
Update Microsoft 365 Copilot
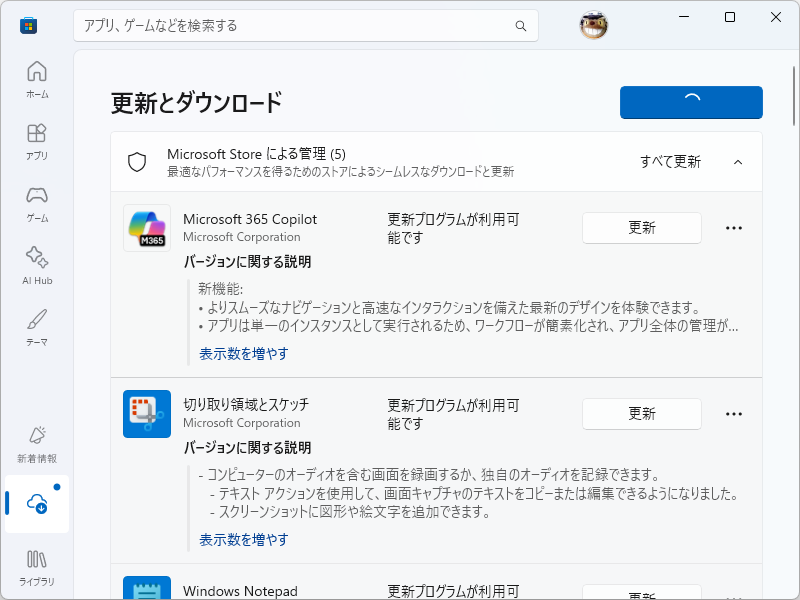pyautogui.click(x=642, y=228)
